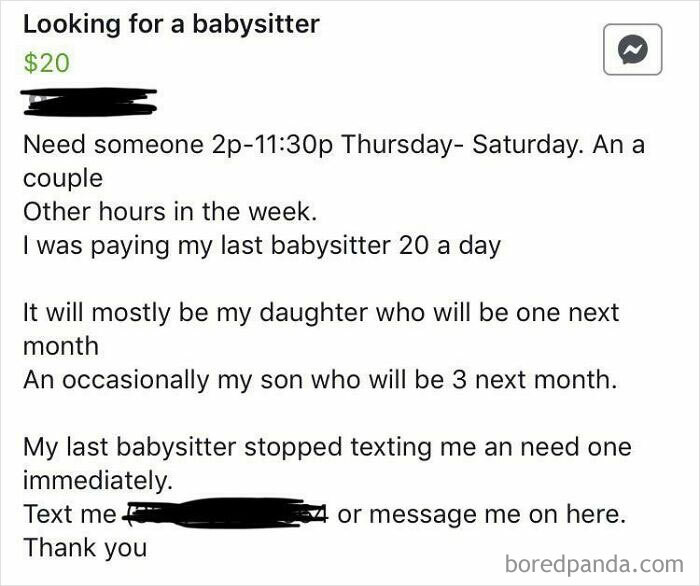Select the "Need someone 2p-11:30p Thursday" text
This screenshot has width=700, height=586.
[236, 145]
